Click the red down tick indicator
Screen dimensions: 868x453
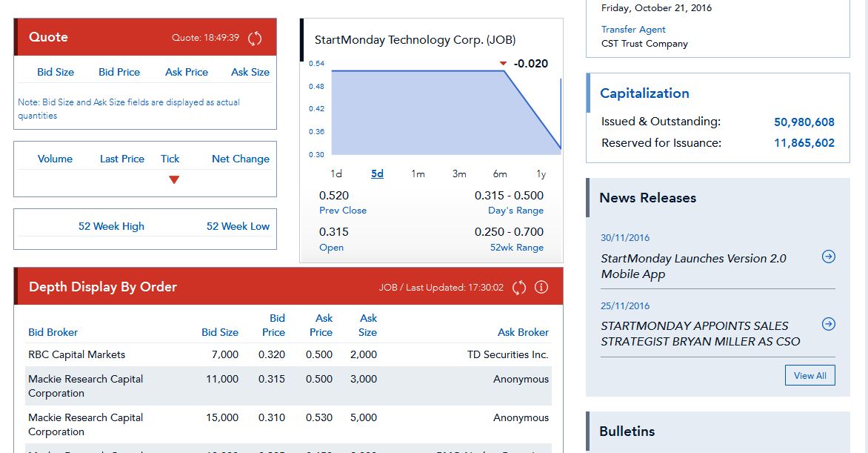[x=174, y=179]
